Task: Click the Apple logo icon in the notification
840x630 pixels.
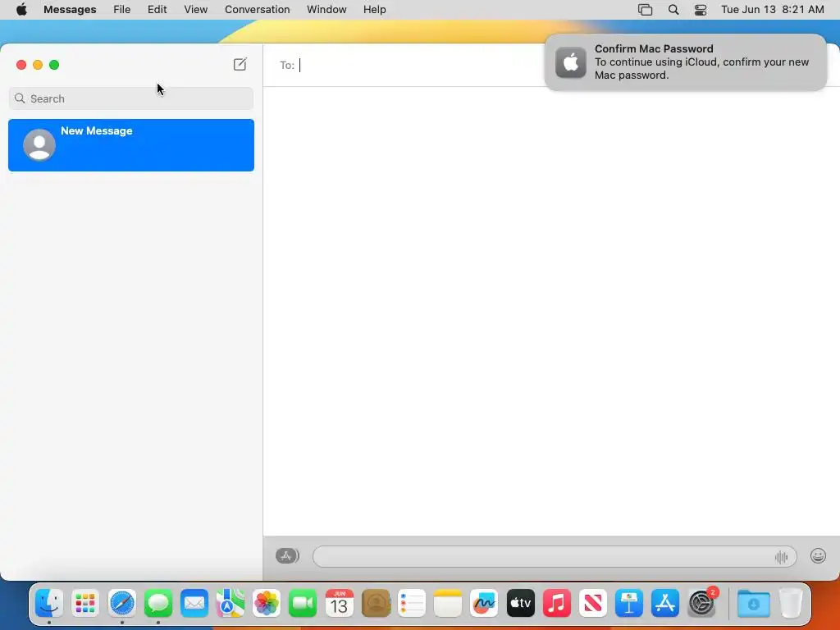Action: [x=571, y=62]
